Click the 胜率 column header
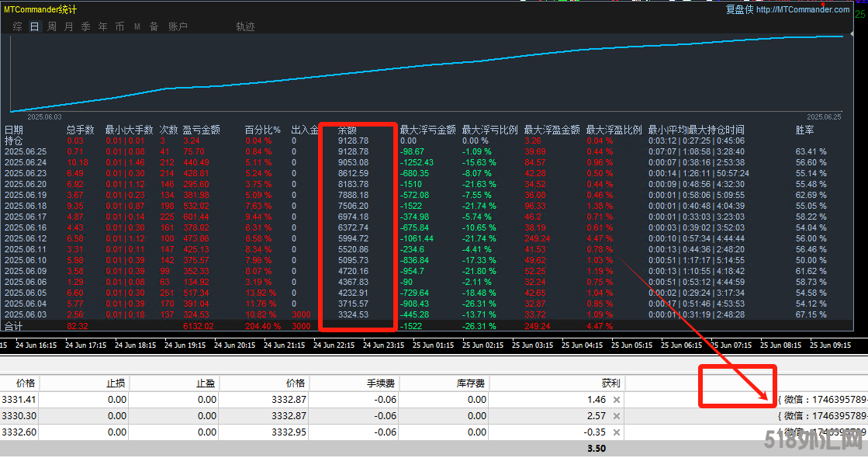The image size is (868, 458). pyautogui.click(x=805, y=130)
